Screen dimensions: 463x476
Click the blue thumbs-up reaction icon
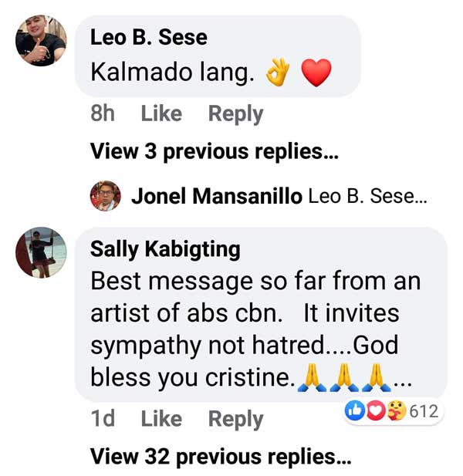click(x=357, y=411)
